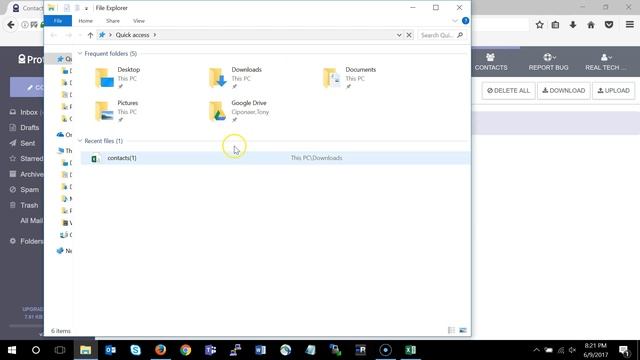Click the Delete All button
Image resolution: width=640 pixels, height=360 pixels.
pyautogui.click(x=508, y=91)
